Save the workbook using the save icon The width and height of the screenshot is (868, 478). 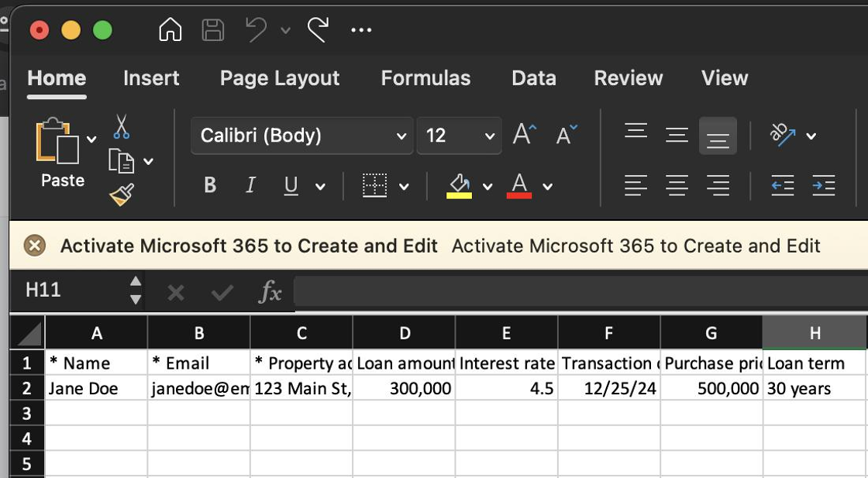pos(212,29)
